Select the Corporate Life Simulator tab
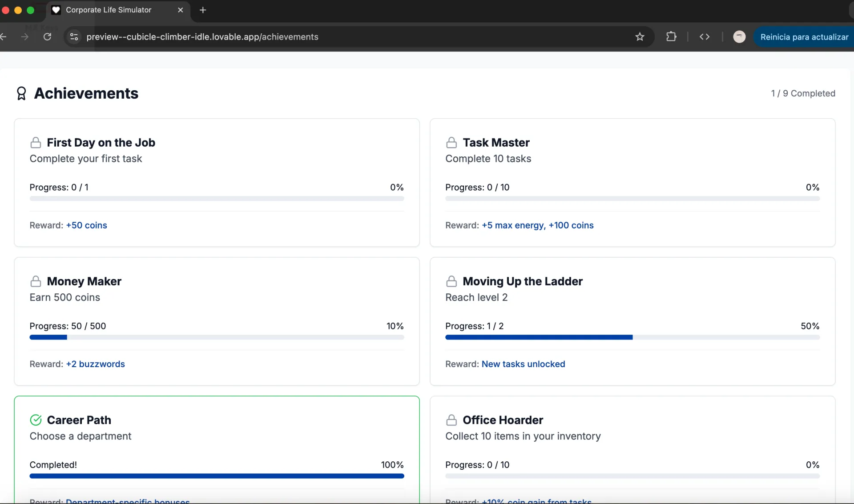The height and width of the screenshot is (504, 854). pyautogui.click(x=109, y=10)
